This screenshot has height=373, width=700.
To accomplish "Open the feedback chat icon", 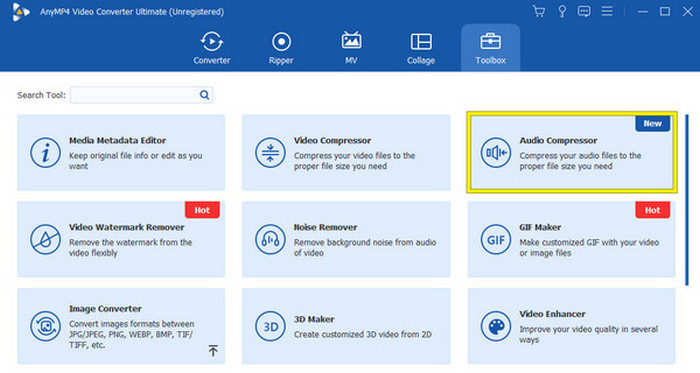I will tap(584, 11).
